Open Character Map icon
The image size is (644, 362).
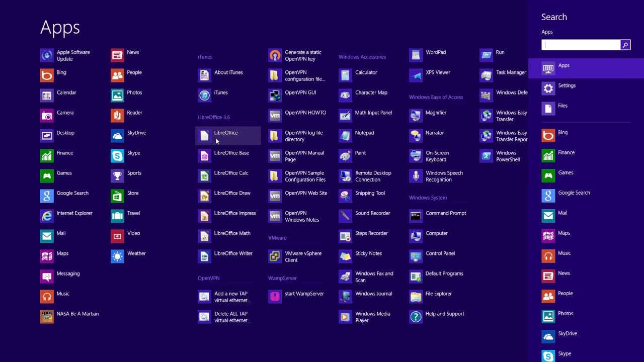pyautogui.click(x=345, y=96)
